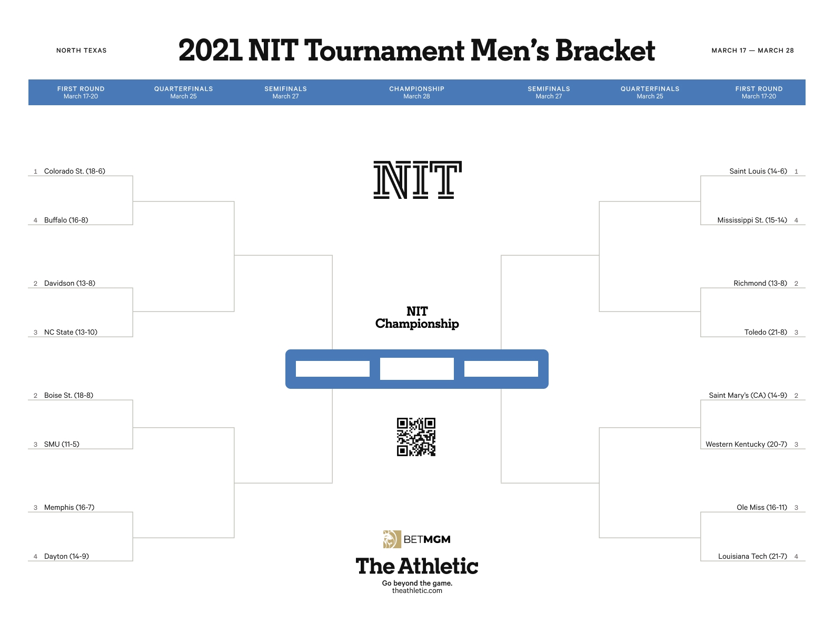The width and height of the screenshot is (834, 644).
Task: Choose Memphis (16-7) in first round
Action: 69,507
